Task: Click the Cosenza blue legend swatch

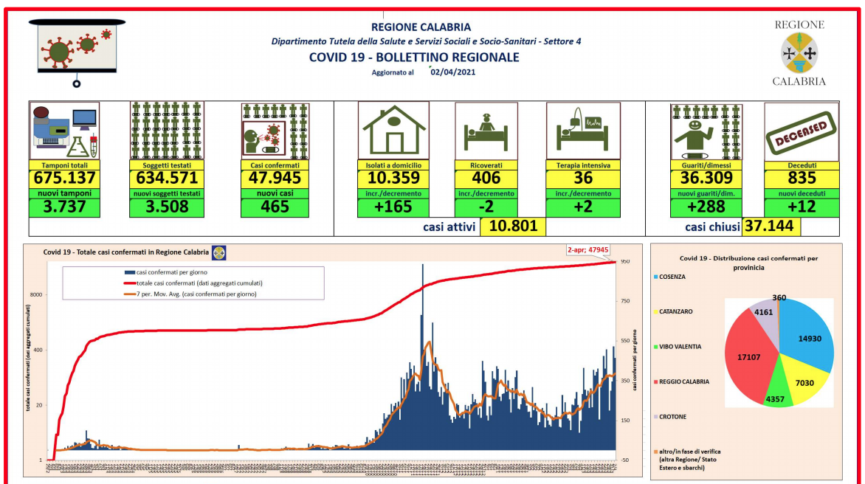Action: pyautogui.click(x=654, y=275)
